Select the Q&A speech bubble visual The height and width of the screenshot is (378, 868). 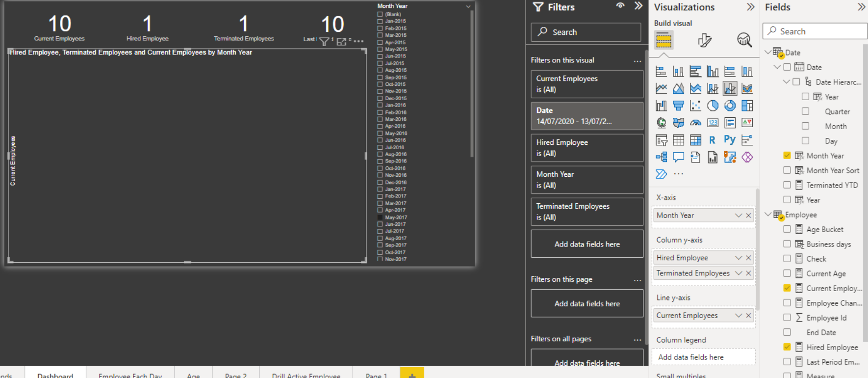pos(678,157)
